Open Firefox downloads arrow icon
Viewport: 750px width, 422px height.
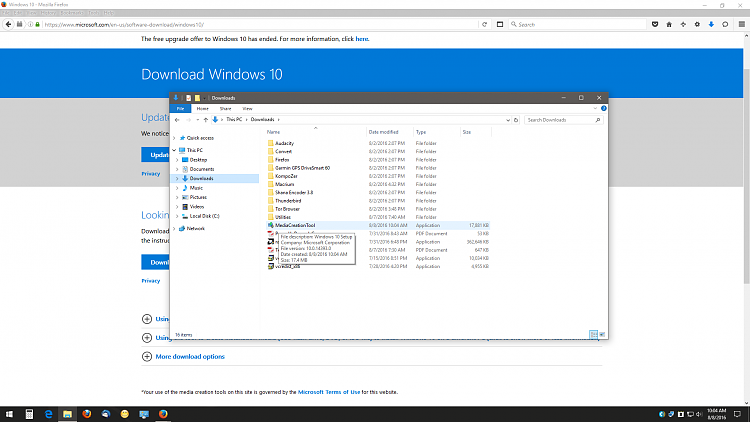(x=711, y=24)
